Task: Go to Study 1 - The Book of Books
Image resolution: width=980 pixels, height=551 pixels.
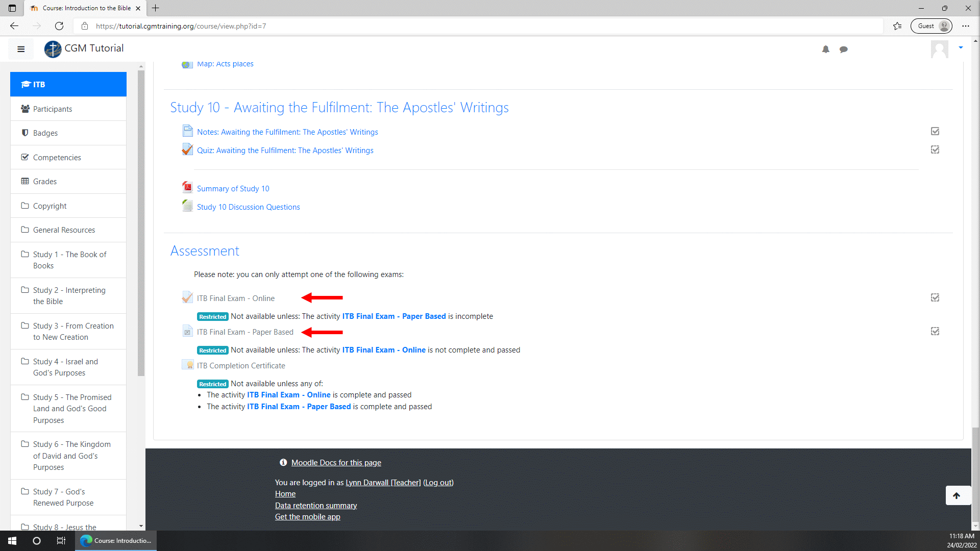Action: (68, 260)
